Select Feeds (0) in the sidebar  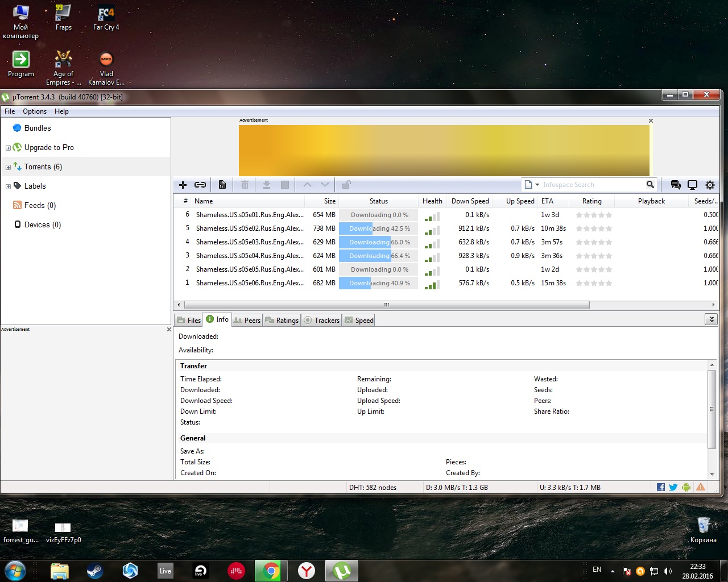(40, 206)
